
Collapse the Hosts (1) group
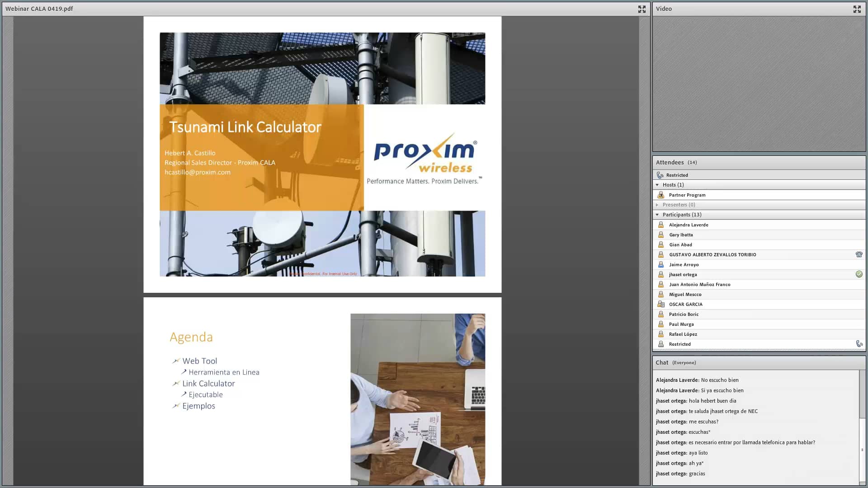[x=657, y=185]
